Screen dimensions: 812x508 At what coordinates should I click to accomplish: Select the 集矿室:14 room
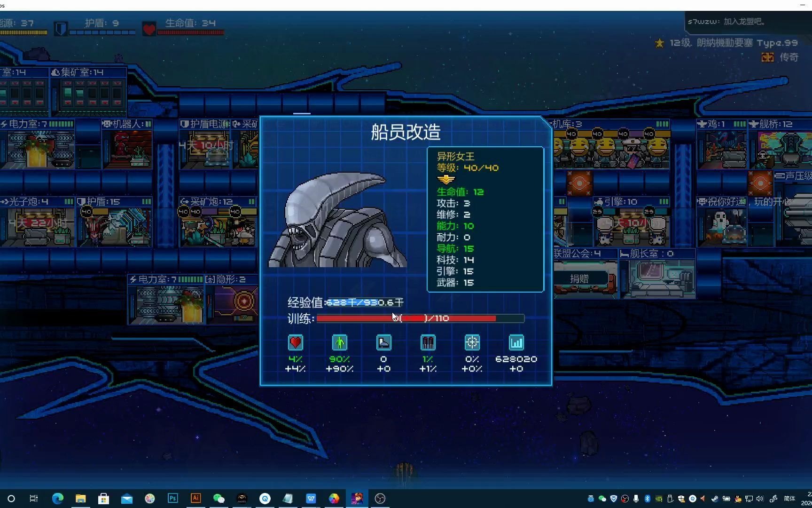pos(88,93)
